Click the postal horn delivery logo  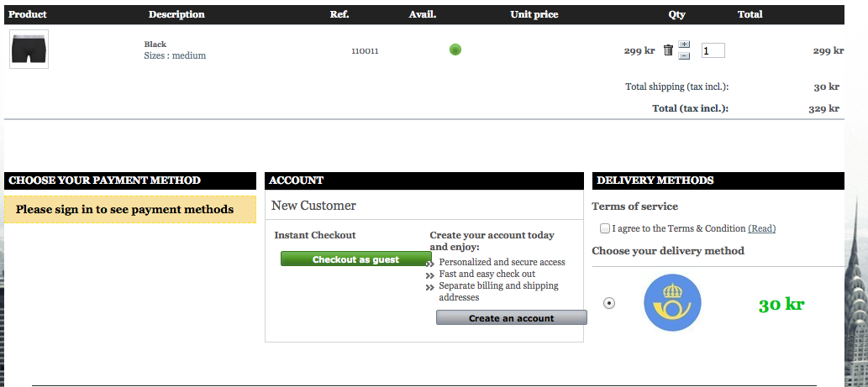tap(672, 303)
